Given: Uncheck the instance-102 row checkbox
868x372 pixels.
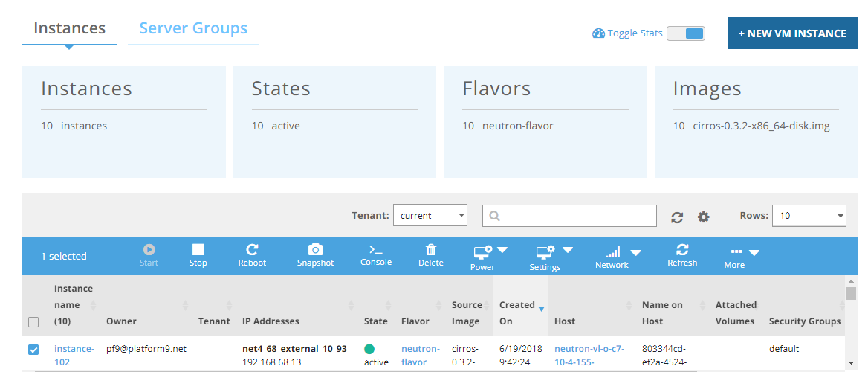Looking at the screenshot, I should 33,350.
